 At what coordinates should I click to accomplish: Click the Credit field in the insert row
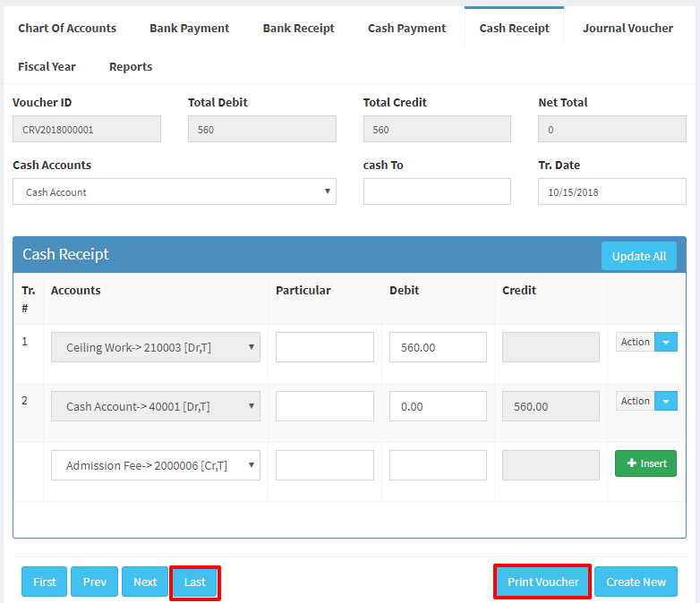click(551, 465)
